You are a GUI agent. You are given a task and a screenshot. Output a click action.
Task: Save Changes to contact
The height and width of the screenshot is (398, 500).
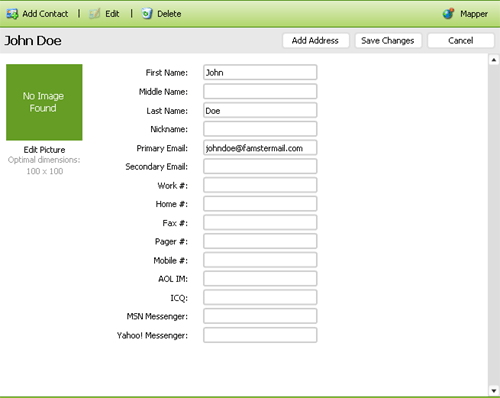pos(388,41)
